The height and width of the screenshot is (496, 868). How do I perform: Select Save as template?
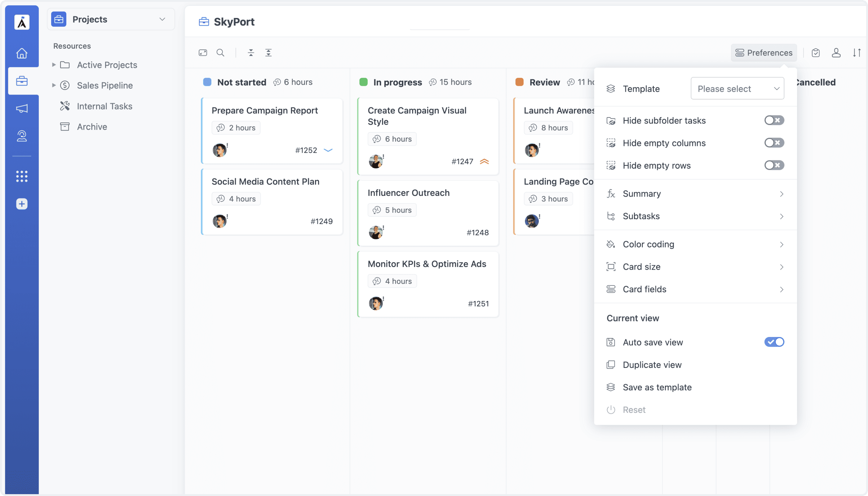(657, 387)
